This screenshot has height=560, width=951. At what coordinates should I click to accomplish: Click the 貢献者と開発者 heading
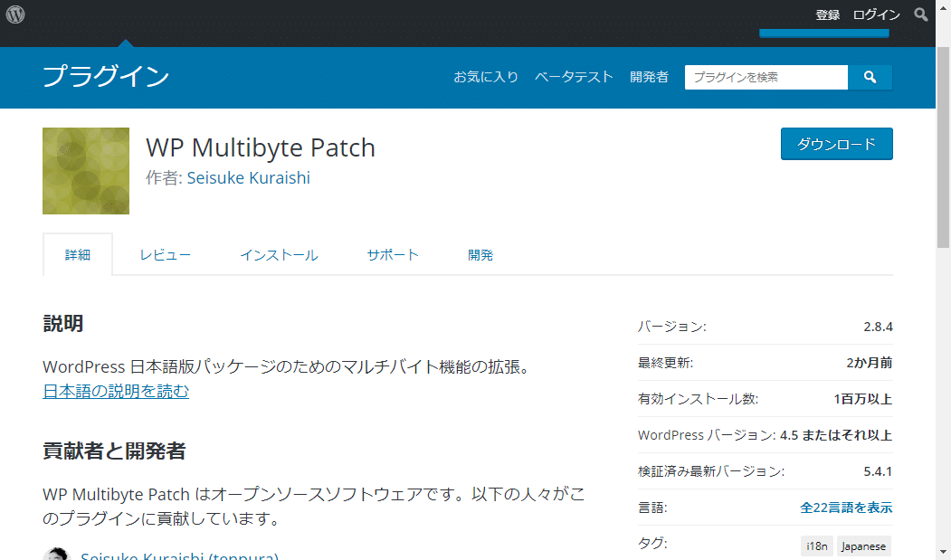tap(114, 451)
